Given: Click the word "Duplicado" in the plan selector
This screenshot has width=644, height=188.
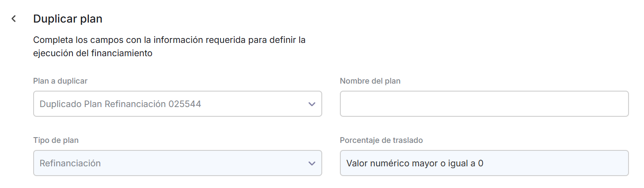Looking at the screenshot, I should point(60,104).
